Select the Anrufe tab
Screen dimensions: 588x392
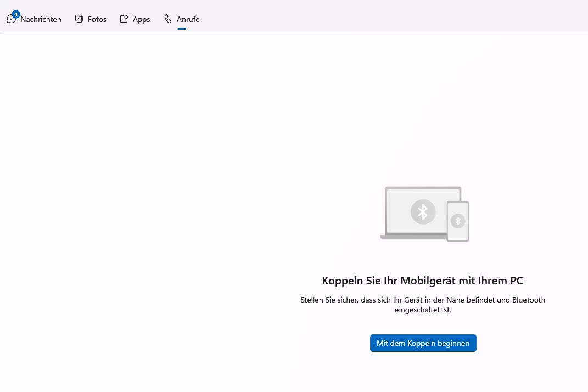click(182, 19)
